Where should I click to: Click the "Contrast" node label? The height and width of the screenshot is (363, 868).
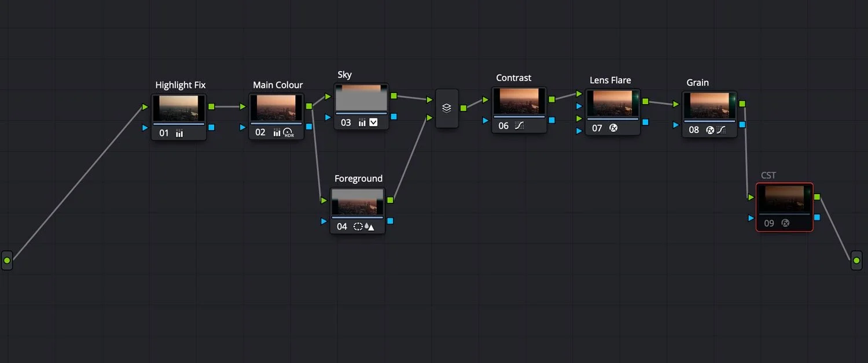514,78
